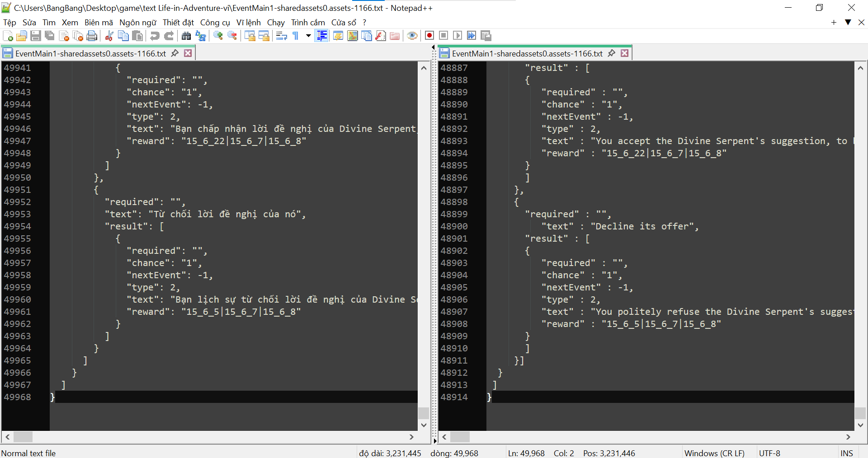
Task: Open the Xem menu
Action: (70, 23)
